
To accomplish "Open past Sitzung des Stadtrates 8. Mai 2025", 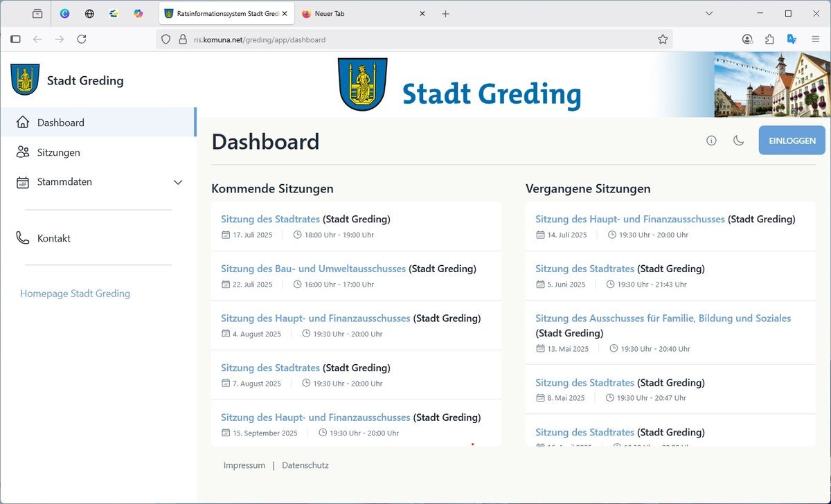I will pyautogui.click(x=585, y=383).
